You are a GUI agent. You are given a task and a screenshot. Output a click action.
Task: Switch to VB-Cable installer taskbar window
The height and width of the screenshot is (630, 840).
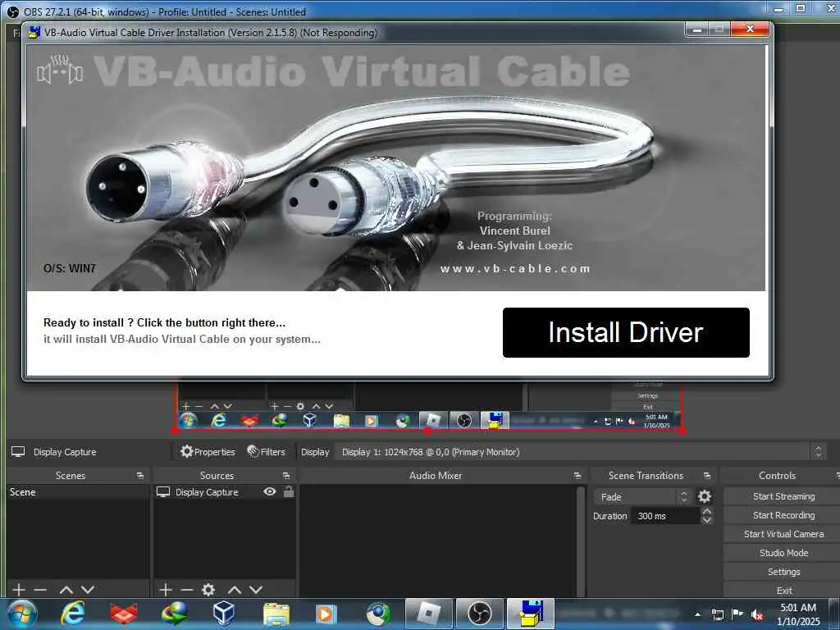(x=531, y=614)
